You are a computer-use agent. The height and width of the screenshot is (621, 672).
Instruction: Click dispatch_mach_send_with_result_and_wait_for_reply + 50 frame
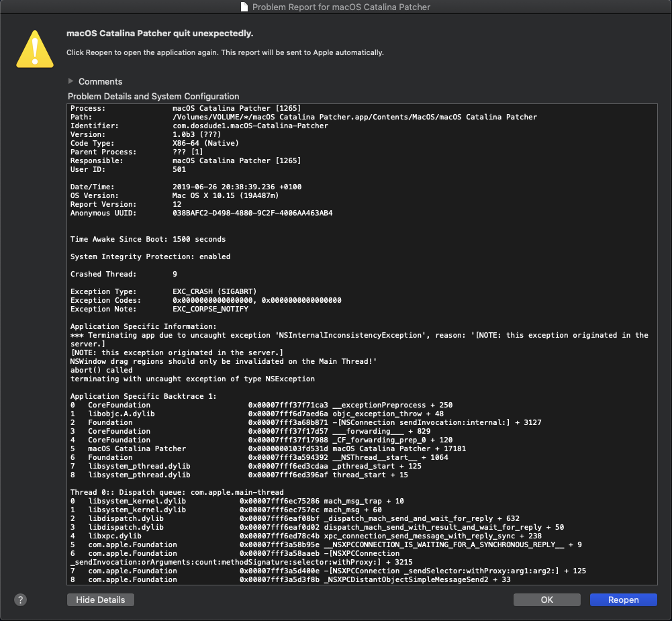coord(317,527)
